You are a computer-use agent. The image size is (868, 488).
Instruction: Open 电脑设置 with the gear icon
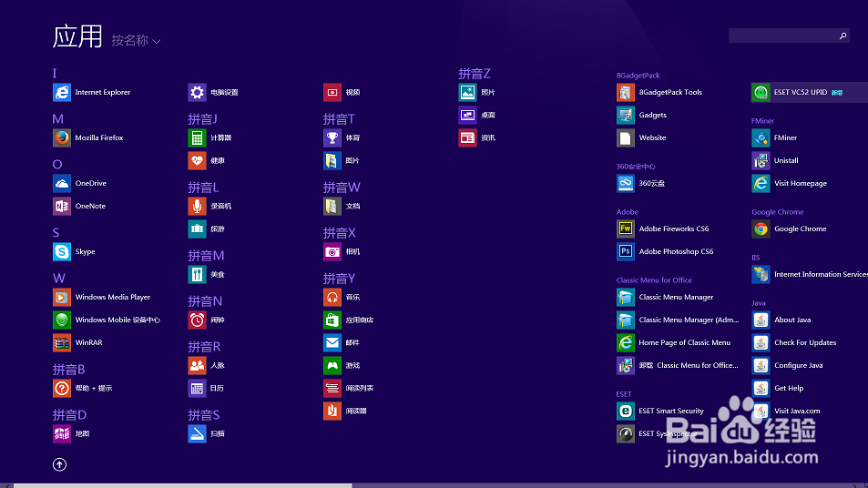[x=214, y=92]
